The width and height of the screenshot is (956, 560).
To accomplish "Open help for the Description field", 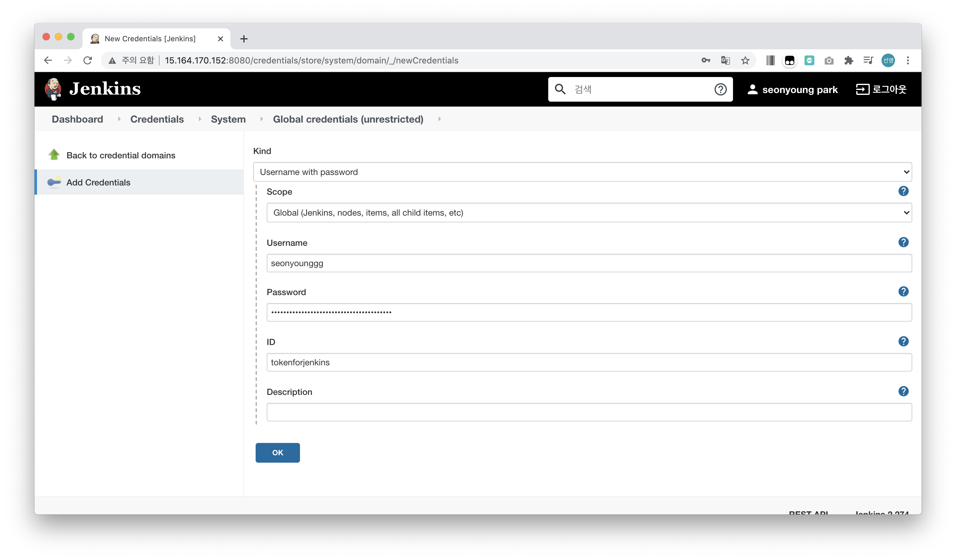I will [903, 391].
